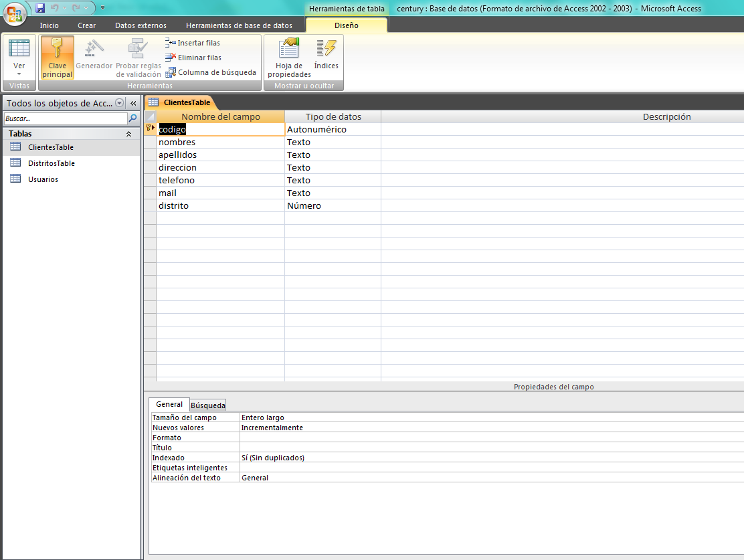Click the codigo row selector with key icon
The image size is (744, 560).
click(x=151, y=128)
